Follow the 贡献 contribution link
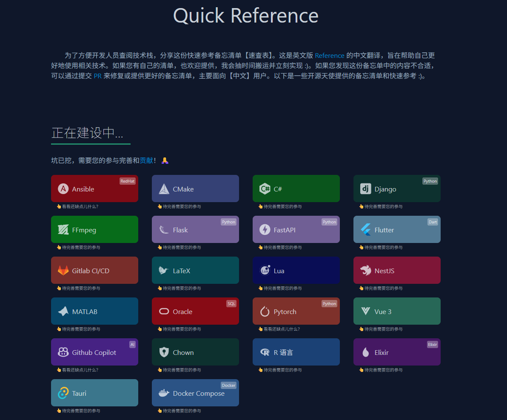The width and height of the screenshot is (507, 420). tap(146, 160)
